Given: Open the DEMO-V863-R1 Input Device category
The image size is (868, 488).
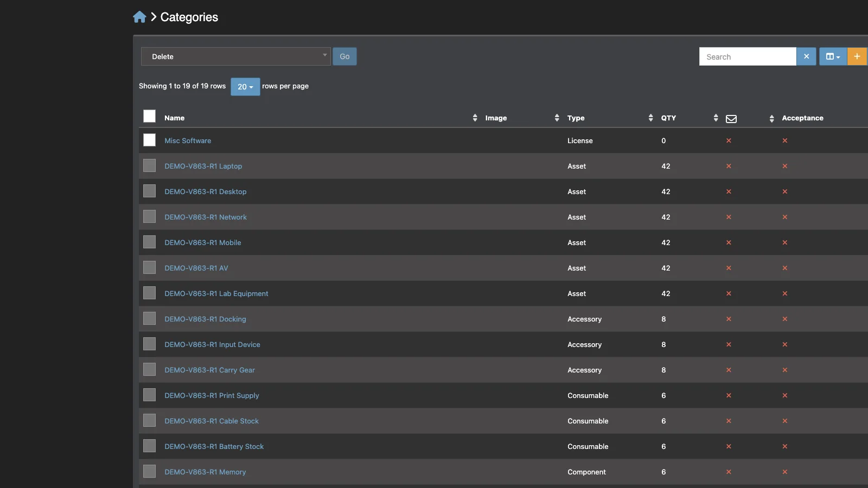Looking at the screenshot, I should [x=212, y=344].
